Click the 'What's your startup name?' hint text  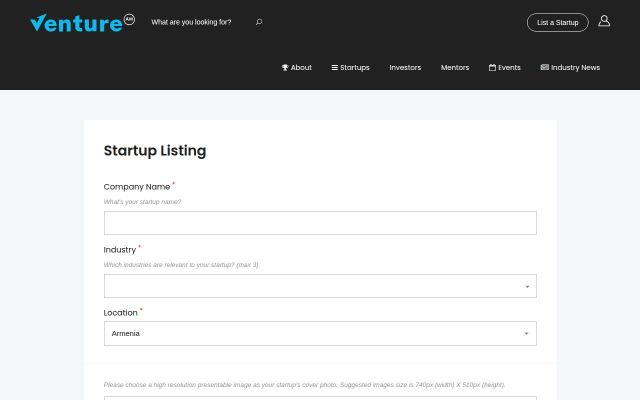pos(142,202)
